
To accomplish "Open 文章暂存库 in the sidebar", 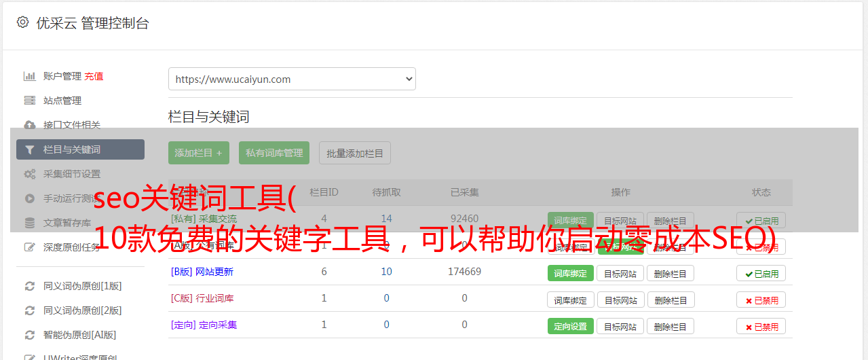I will (x=67, y=223).
